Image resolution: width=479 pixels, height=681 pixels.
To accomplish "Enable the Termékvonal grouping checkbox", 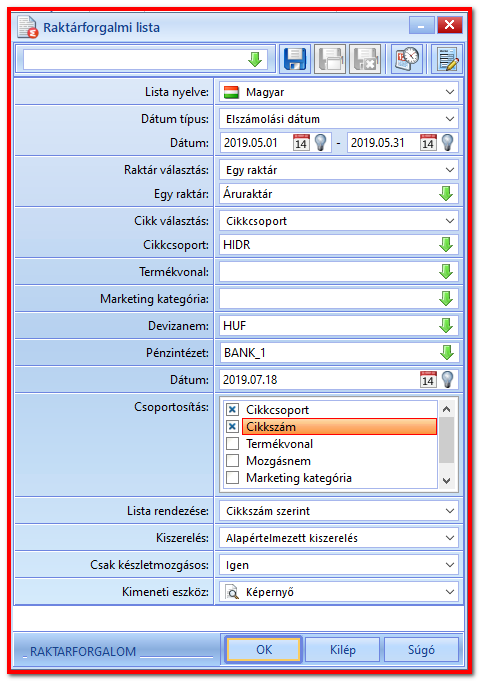I will 233,443.
